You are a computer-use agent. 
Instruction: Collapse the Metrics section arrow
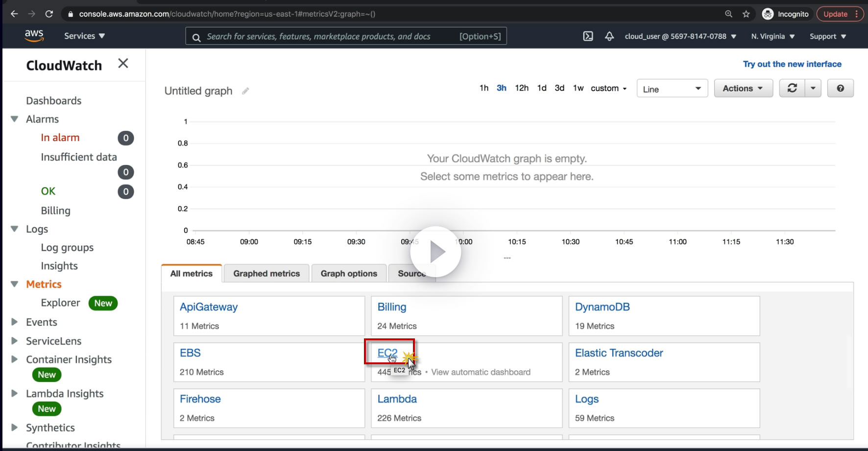click(x=15, y=284)
